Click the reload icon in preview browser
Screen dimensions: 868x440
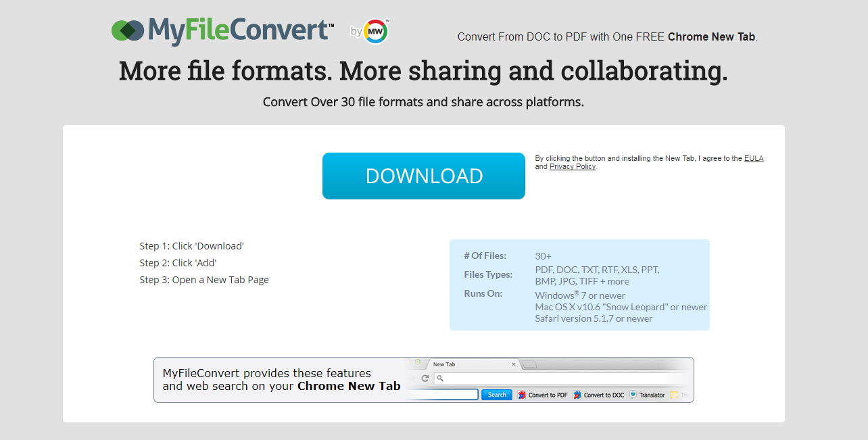coord(425,378)
